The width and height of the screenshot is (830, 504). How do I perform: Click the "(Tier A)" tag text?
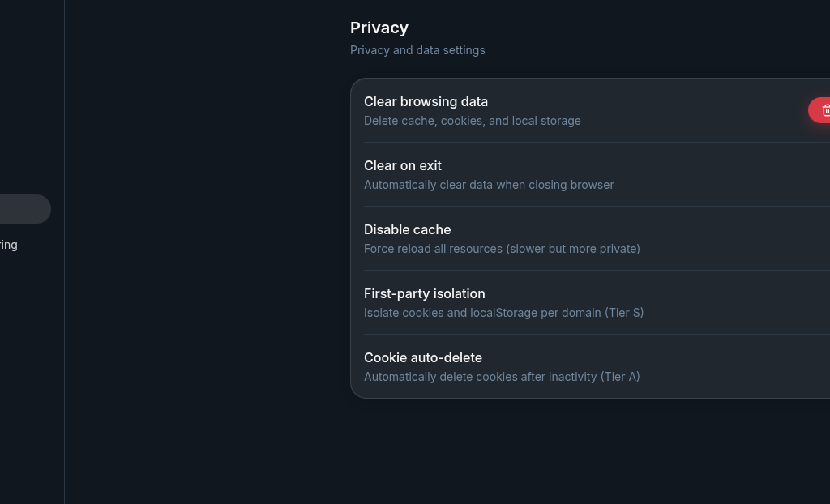[620, 377]
